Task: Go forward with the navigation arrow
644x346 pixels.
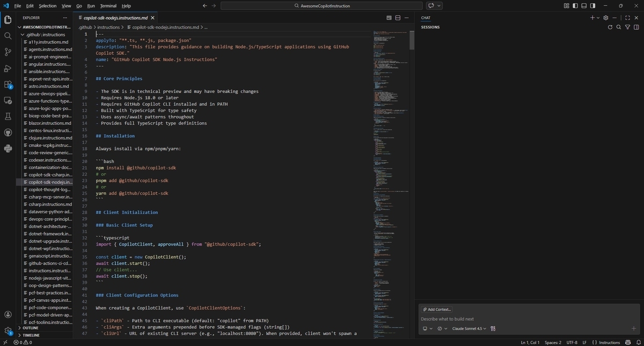Action: point(214,6)
